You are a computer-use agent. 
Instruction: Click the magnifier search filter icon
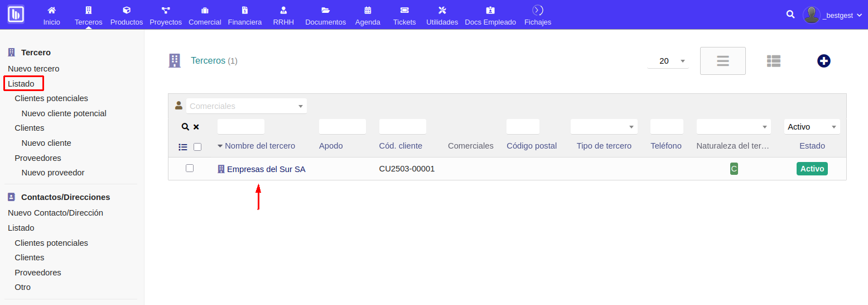(x=185, y=127)
